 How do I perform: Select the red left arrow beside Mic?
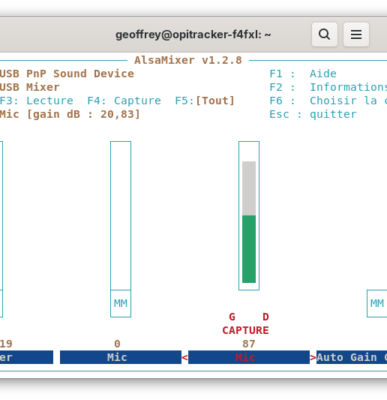coord(185,358)
